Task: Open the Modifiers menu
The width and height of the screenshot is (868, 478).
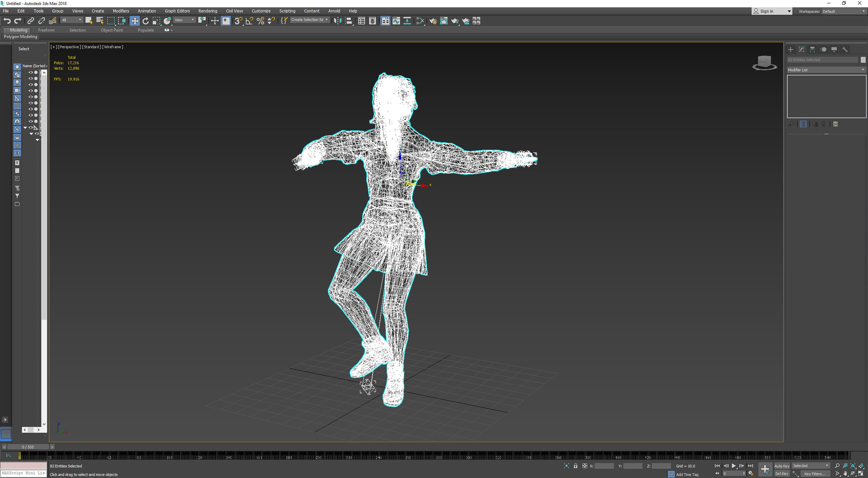Action: [121, 11]
